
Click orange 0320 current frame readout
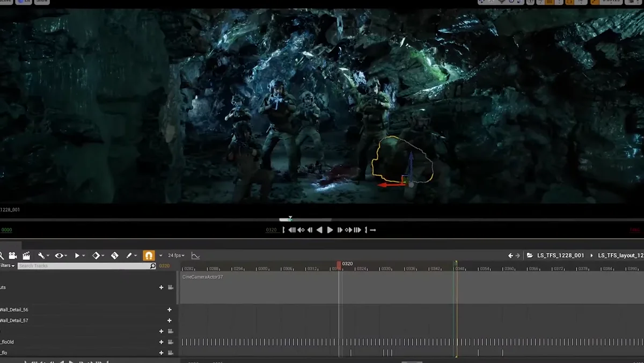pyautogui.click(x=164, y=266)
